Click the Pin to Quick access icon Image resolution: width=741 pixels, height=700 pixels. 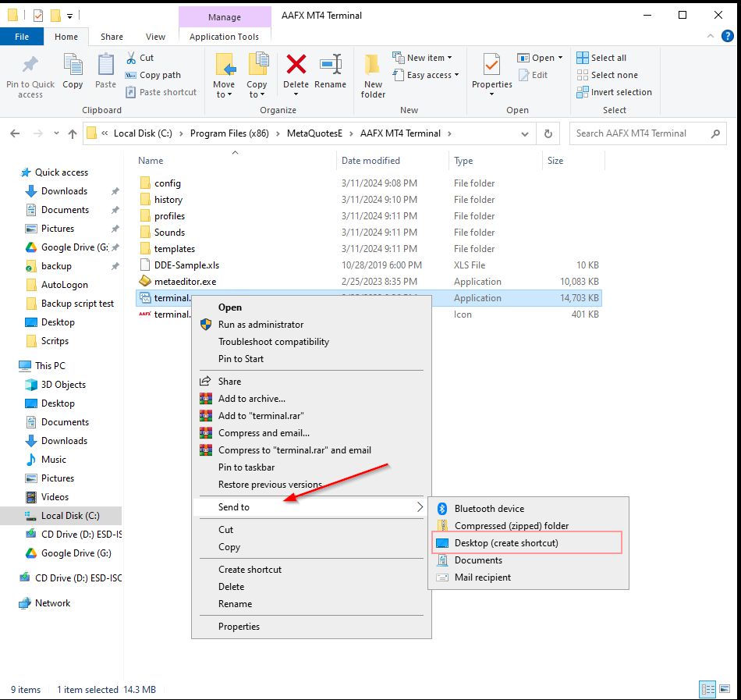point(30,66)
